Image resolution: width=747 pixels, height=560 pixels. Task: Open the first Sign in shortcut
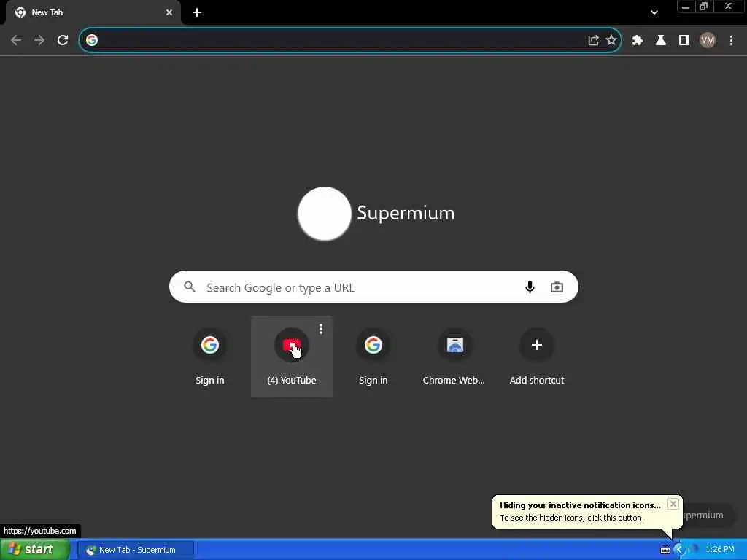click(209, 356)
